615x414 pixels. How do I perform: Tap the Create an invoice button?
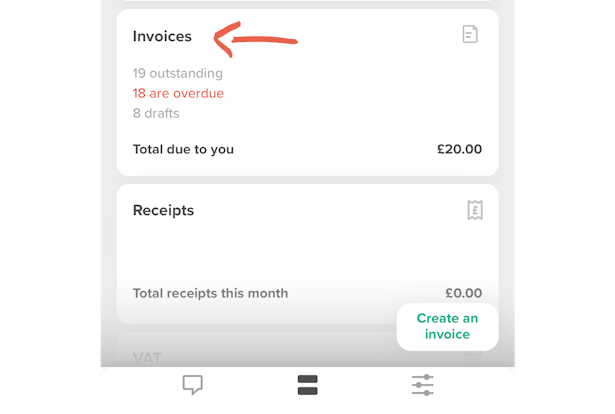pyautogui.click(x=447, y=327)
